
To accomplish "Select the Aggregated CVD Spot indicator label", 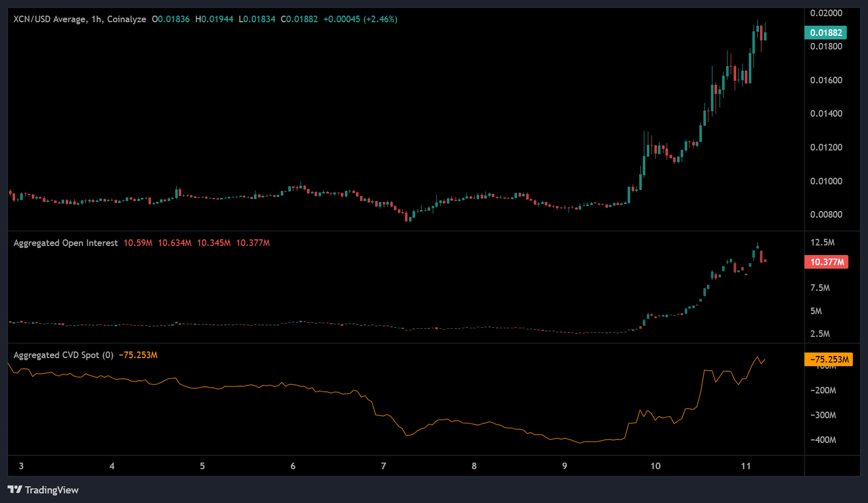I will [x=63, y=355].
